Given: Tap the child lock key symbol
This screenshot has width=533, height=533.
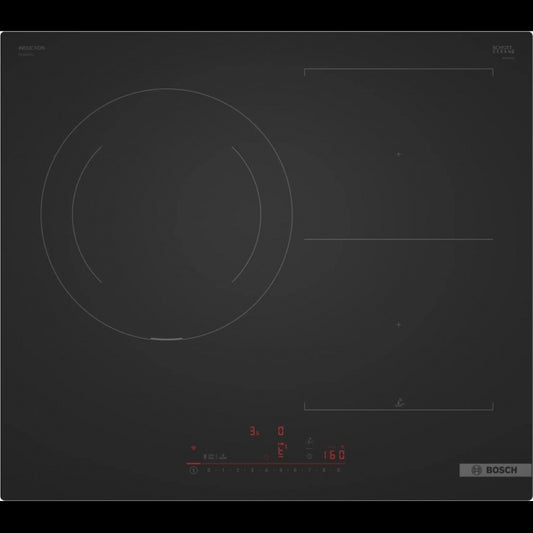Looking at the screenshot, I should 205,457.
